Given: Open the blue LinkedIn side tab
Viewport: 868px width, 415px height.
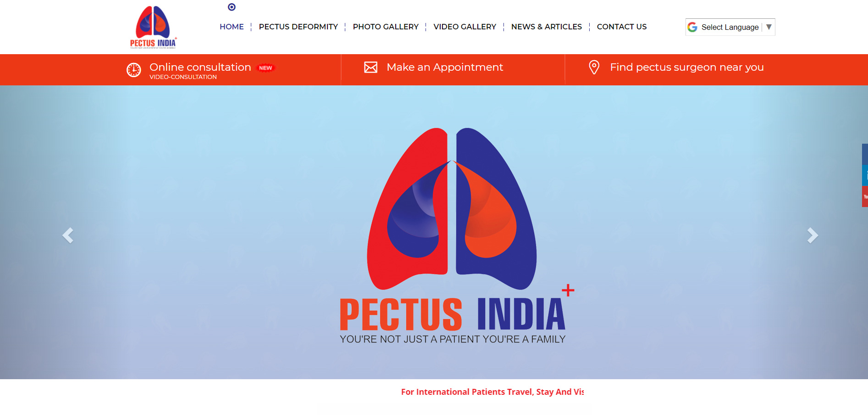Looking at the screenshot, I should click(x=865, y=176).
